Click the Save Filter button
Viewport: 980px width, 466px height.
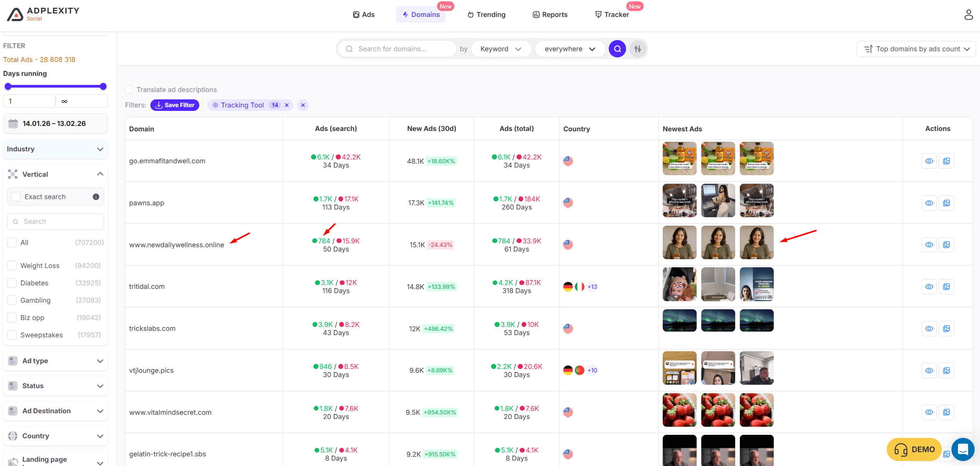(x=175, y=105)
